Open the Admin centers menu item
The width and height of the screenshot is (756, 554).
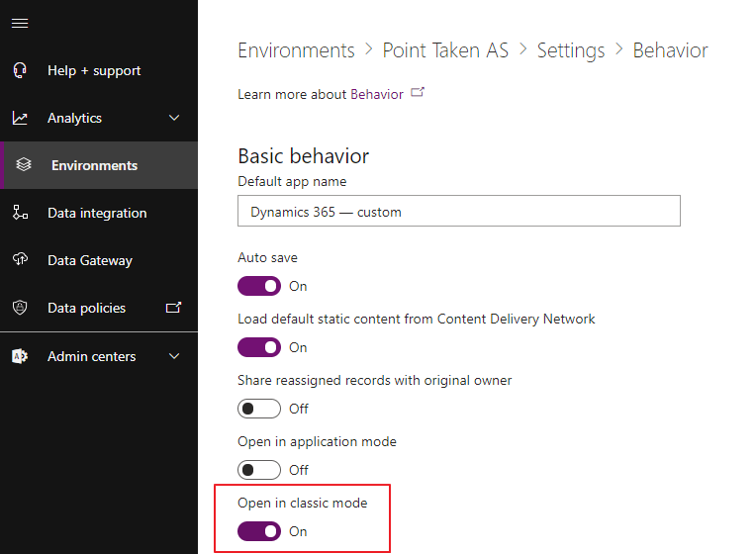tap(99, 356)
